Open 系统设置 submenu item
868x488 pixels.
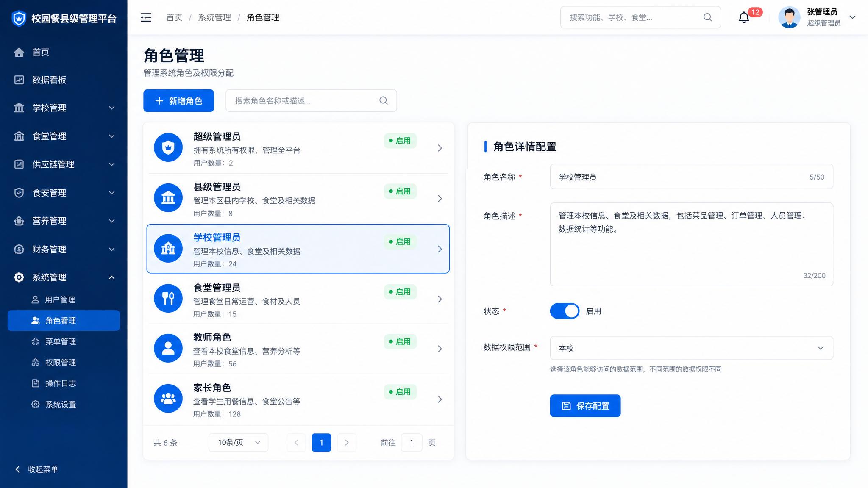click(64, 404)
